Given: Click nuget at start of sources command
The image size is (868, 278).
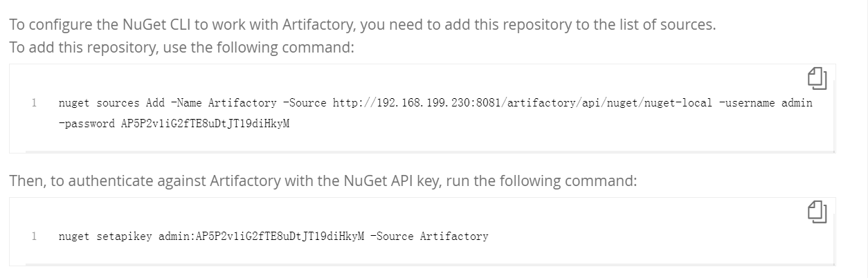Looking at the screenshot, I should (74, 103).
